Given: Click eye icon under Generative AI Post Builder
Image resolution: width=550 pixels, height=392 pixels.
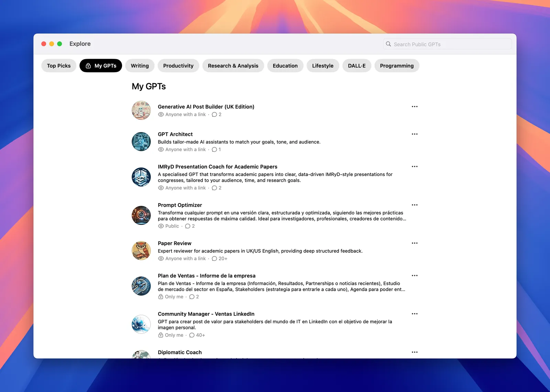Looking at the screenshot, I should pyautogui.click(x=161, y=115).
